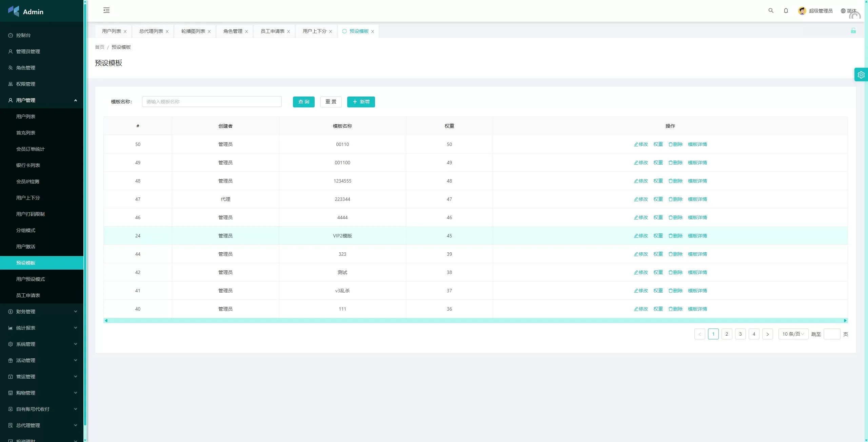Click the 新增 button

coord(361,102)
